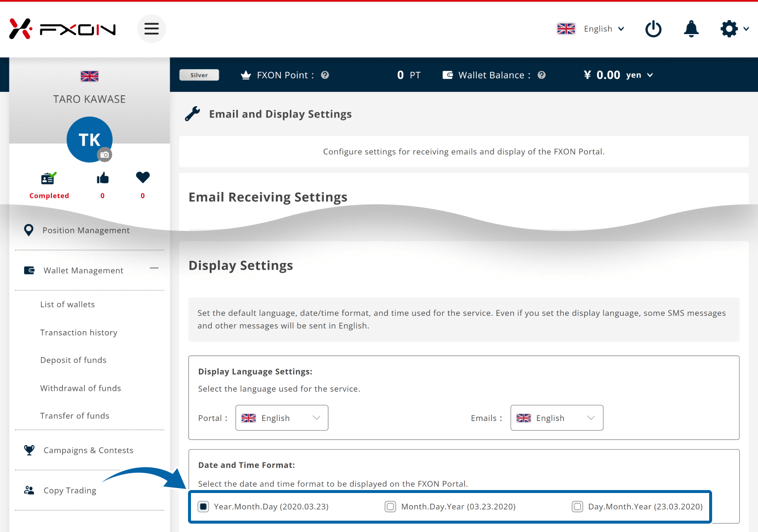The image size is (758, 532).
Task: Open notifications bell icon
Action: pos(691,29)
